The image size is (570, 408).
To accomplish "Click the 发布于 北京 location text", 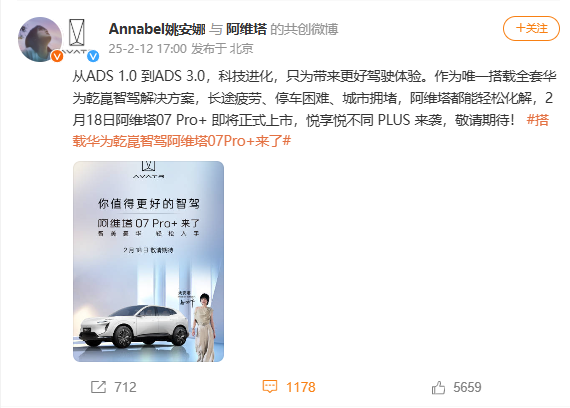I will click(222, 49).
